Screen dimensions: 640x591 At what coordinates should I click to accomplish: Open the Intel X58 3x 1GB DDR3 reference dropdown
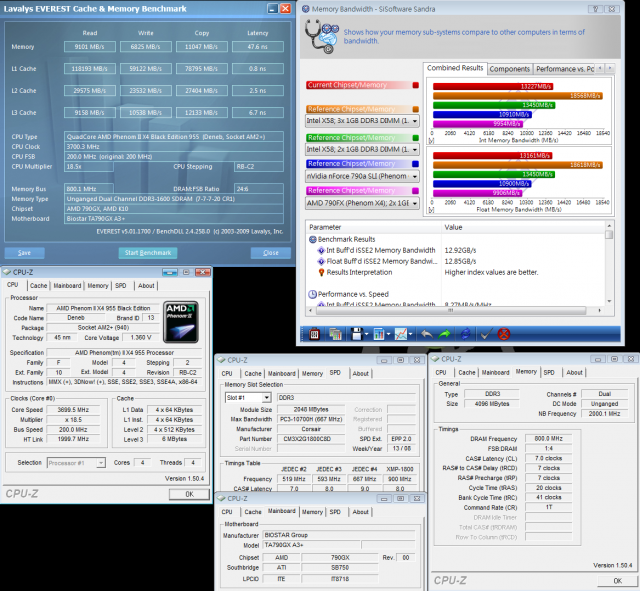click(x=362, y=121)
